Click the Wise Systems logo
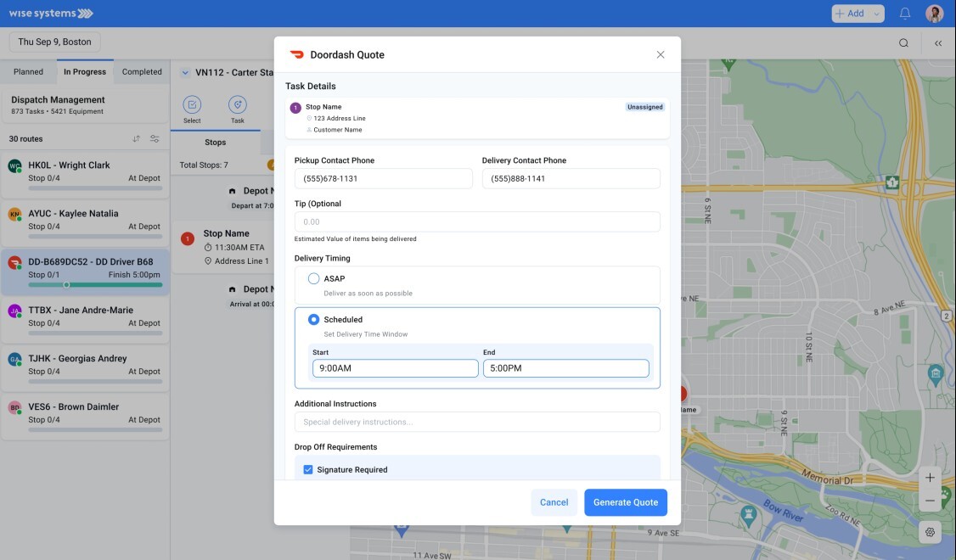The width and height of the screenshot is (956, 560). pyautogui.click(x=51, y=14)
